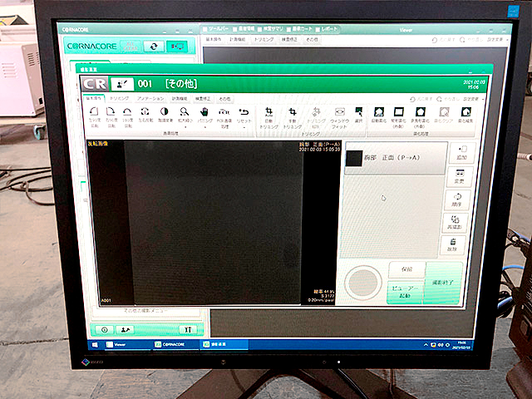
Task: Open the zoom tool dropdown arrow
Action: [x=185, y=127]
